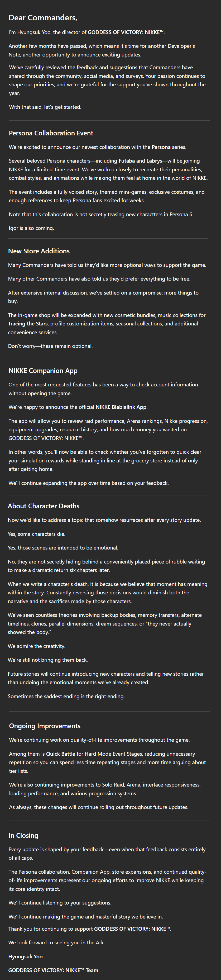Image resolution: width=221 pixels, height=980 pixels.
Task: Click the bold "NIKKE Blablalink App" text
Action: (121, 407)
